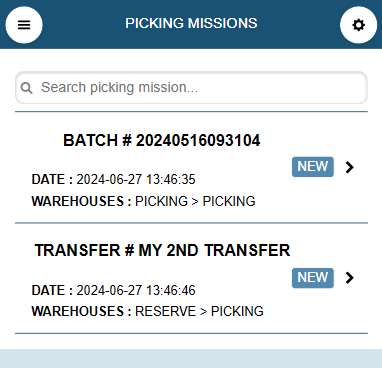Expand batch 20240516093104 with its chevron
Image resolution: width=382 pixels, height=368 pixels.
pyautogui.click(x=349, y=167)
